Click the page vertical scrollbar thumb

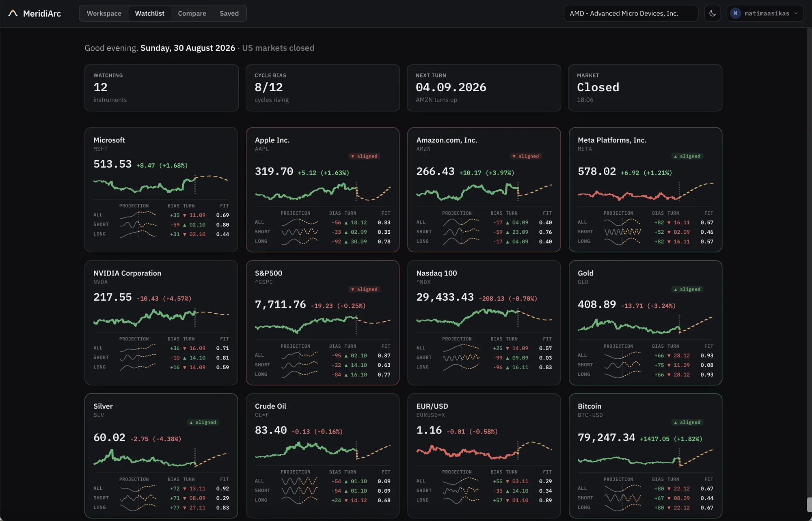(809, 504)
